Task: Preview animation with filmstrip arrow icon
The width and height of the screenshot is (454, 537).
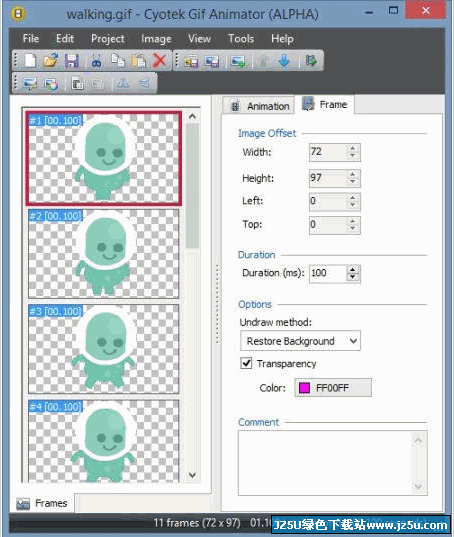Action: pos(311,61)
